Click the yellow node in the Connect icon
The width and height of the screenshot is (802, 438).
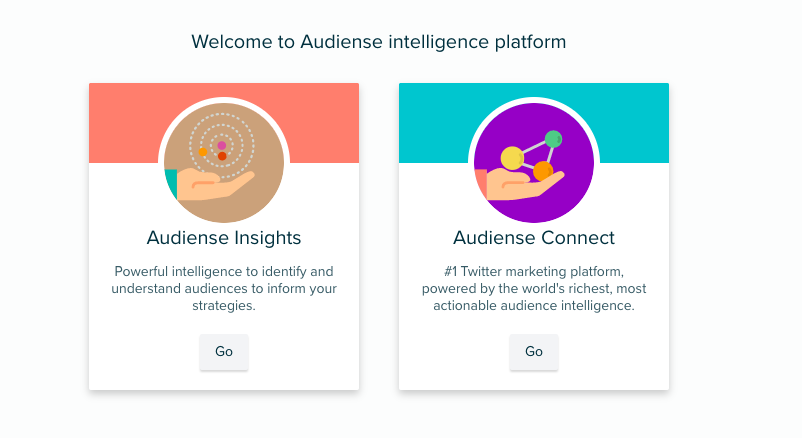coord(512,158)
